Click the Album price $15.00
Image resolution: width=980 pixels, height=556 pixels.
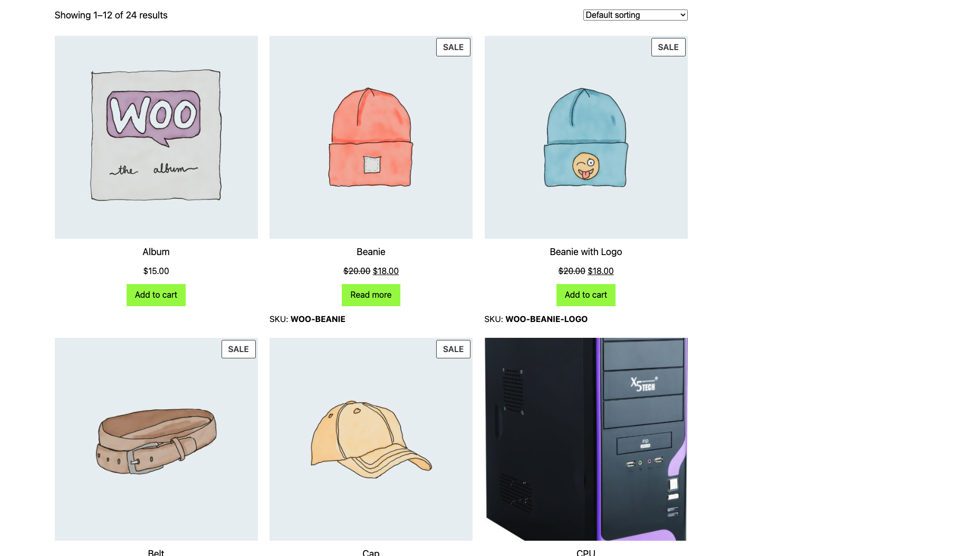click(x=156, y=271)
